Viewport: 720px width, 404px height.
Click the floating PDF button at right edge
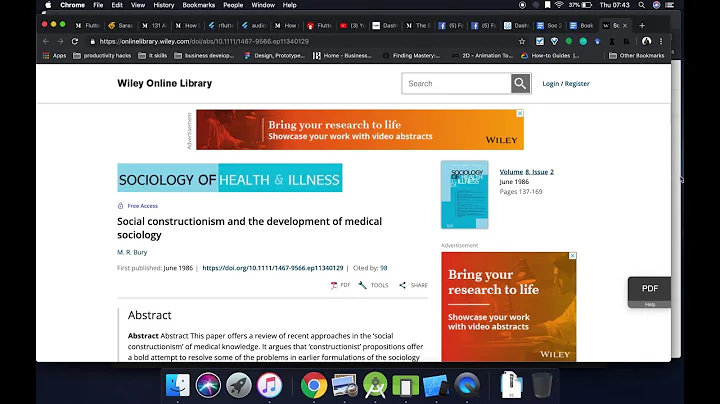[x=649, y=289]
